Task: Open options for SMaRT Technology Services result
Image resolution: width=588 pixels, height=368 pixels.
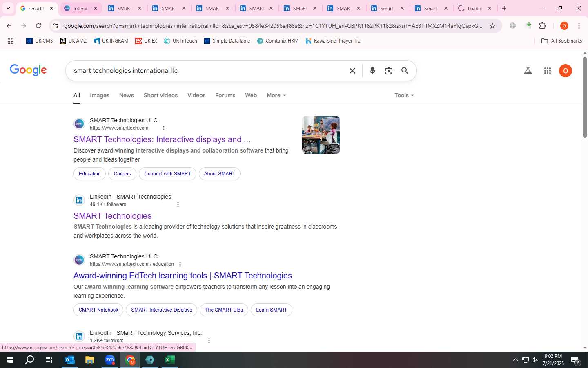Action: click(209, 341)
